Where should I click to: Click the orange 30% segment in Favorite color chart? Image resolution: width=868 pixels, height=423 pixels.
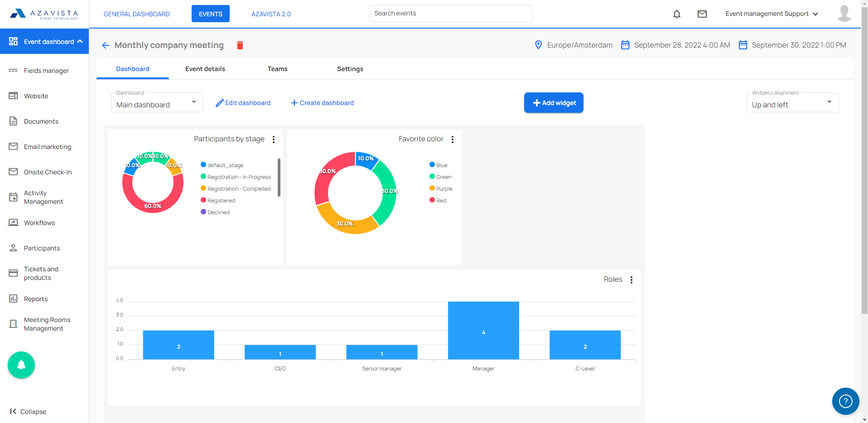pos(345,224)
